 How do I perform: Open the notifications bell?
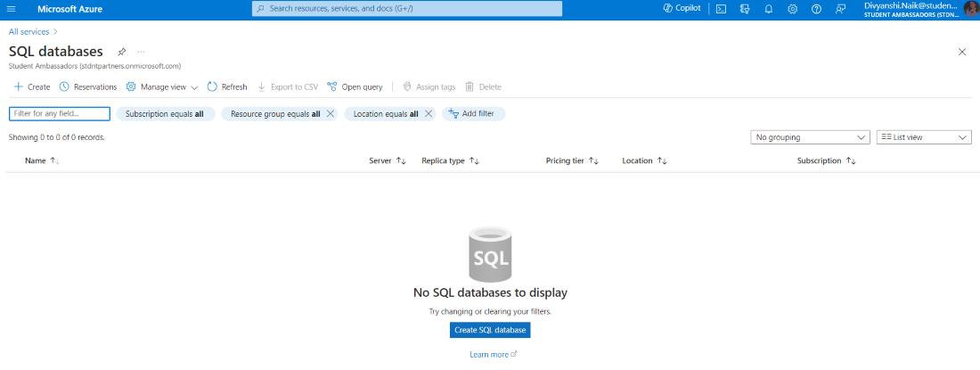coord(768,9)
